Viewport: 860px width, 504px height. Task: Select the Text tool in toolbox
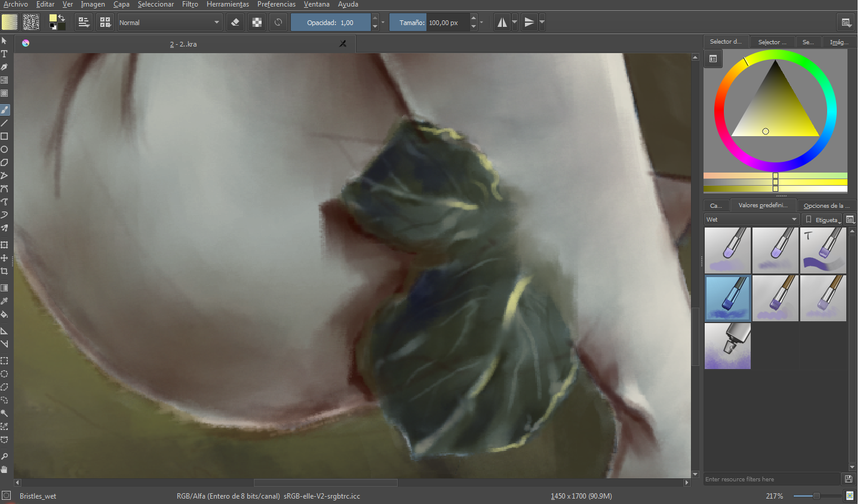[x=4, y=54]
